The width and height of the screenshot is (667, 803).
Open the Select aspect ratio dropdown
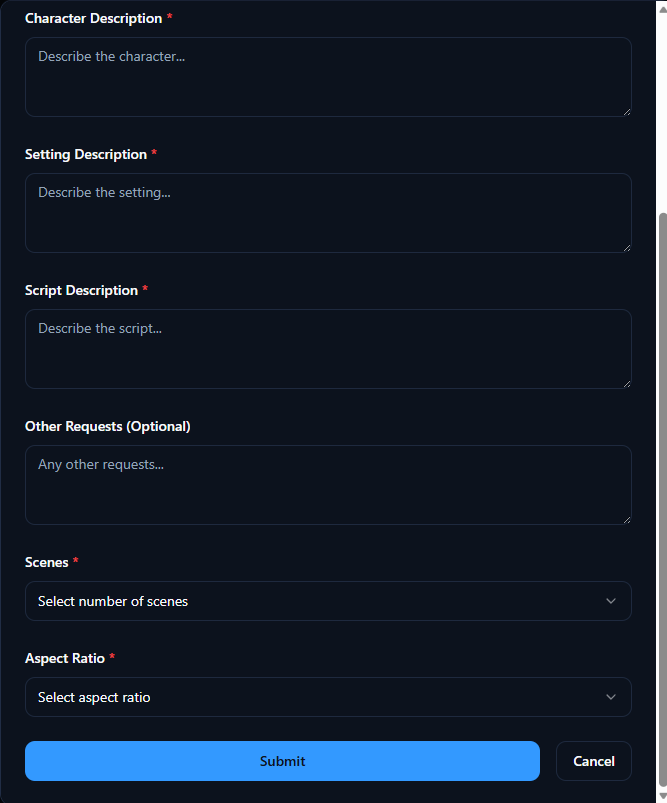click(x=328, y=697)
